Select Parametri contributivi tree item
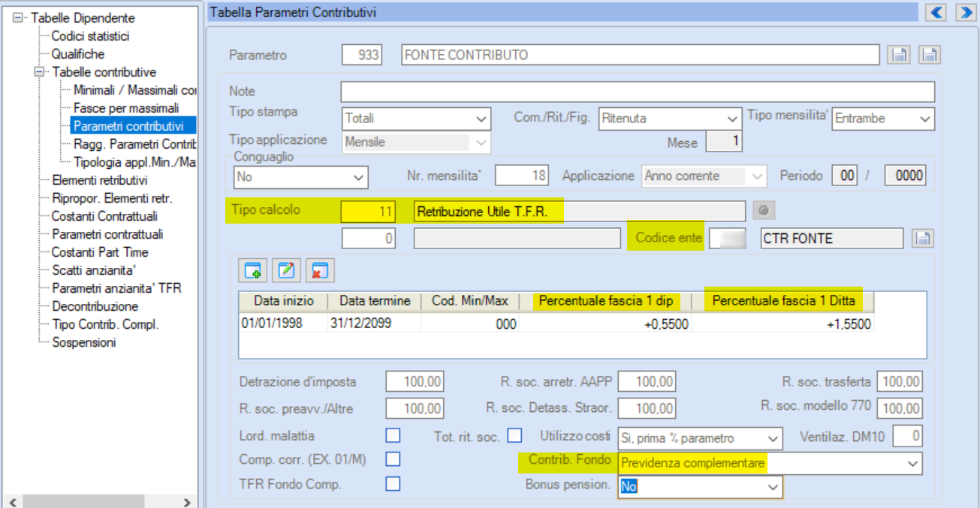This screenshot has height=508, width=980. [x=133, y=125]
